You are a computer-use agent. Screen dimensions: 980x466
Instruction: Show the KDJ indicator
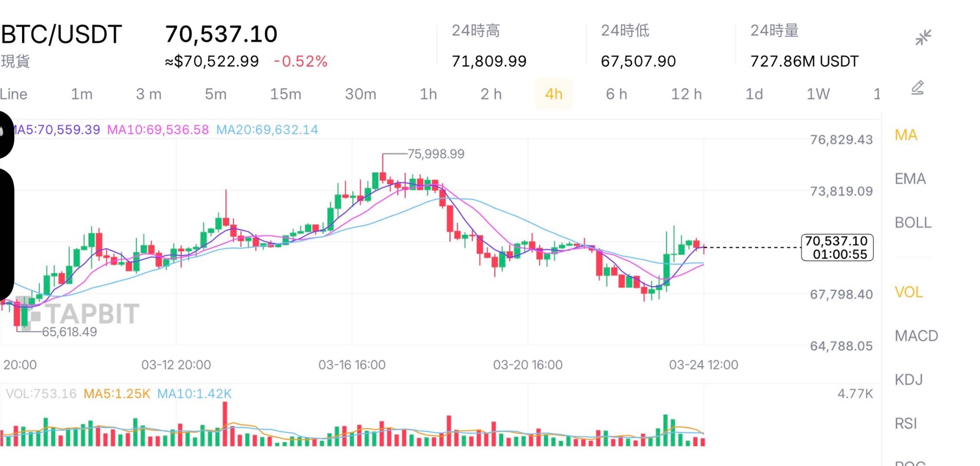(x=909, y=380)
